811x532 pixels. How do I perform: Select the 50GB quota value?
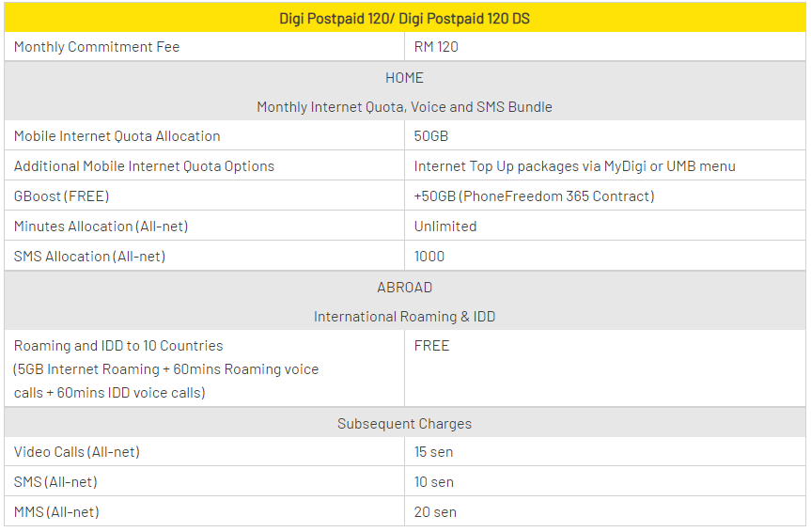pyautogui.click(x=431, y=136)
